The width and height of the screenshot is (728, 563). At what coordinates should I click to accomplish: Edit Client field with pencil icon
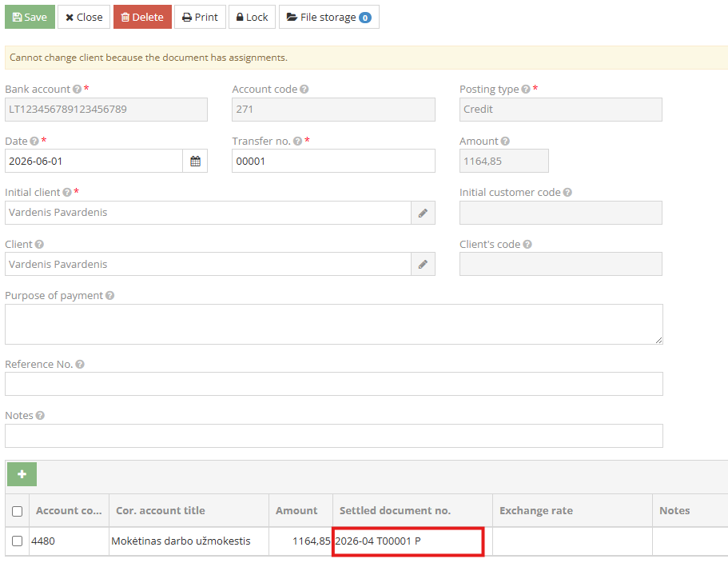click(x=423, y=265)
